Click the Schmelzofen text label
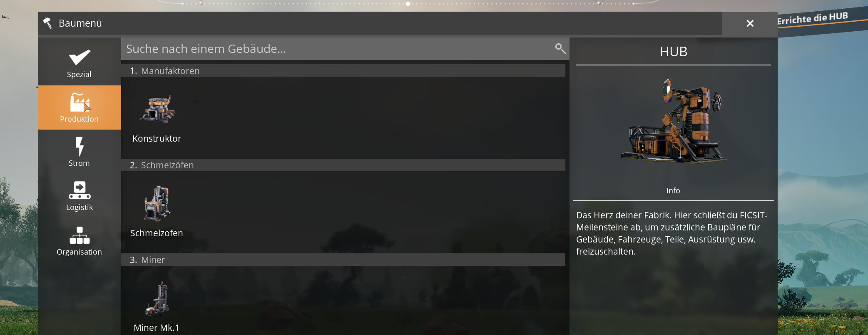The height and width of the screenshot is (335, 868). (157, 233)
